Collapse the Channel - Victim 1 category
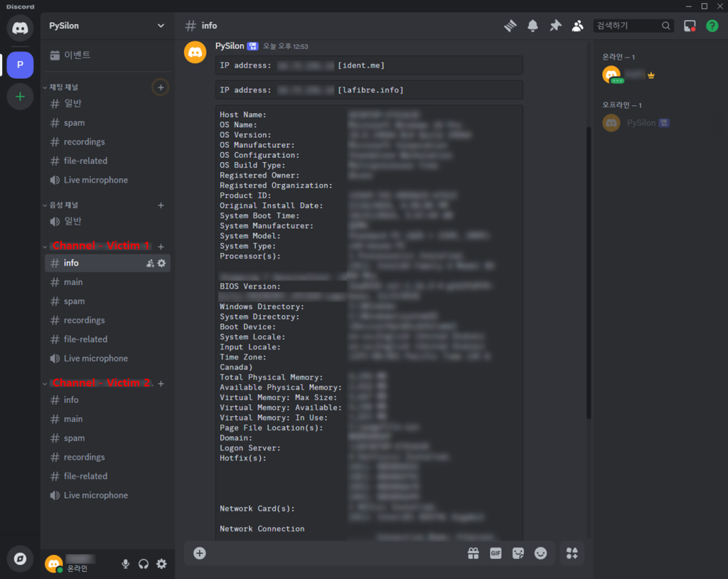 click(x=100, y=246)
